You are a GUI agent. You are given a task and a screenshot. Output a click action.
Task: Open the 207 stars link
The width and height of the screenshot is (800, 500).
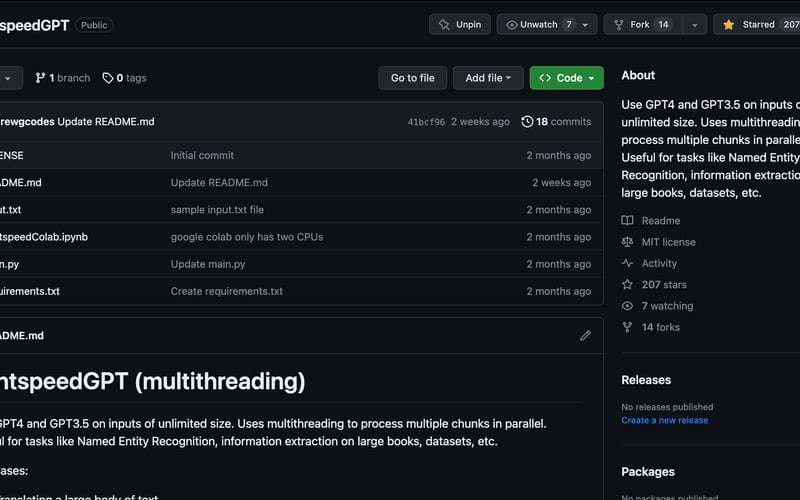(664, 285)
